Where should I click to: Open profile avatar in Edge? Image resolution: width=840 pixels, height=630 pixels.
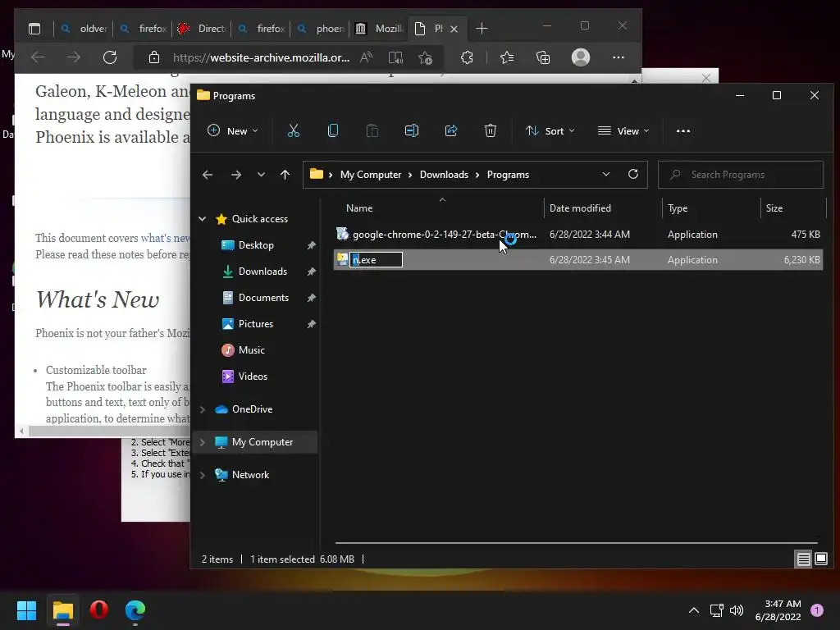click(x=581, y=57)
